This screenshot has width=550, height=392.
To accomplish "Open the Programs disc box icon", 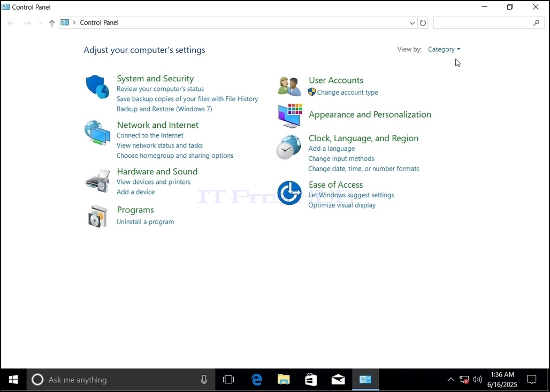I will (97, 216).
